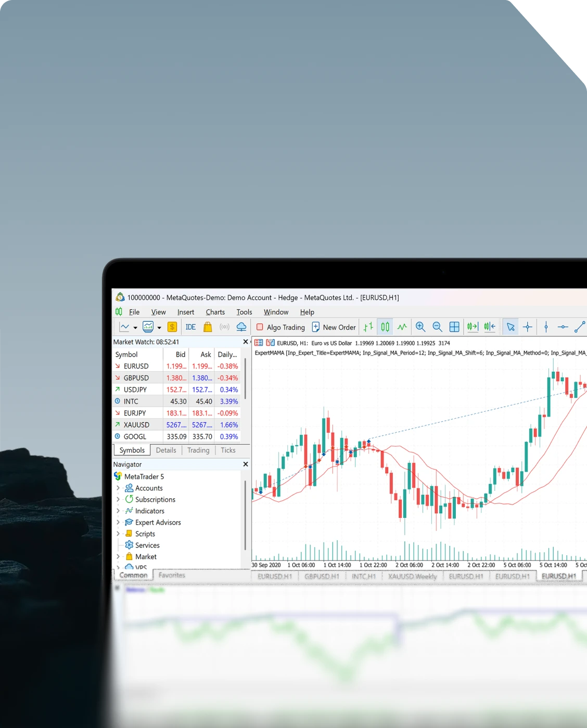Select INTC symbol row
The image size is (587, 728).
tap(177, 401)
